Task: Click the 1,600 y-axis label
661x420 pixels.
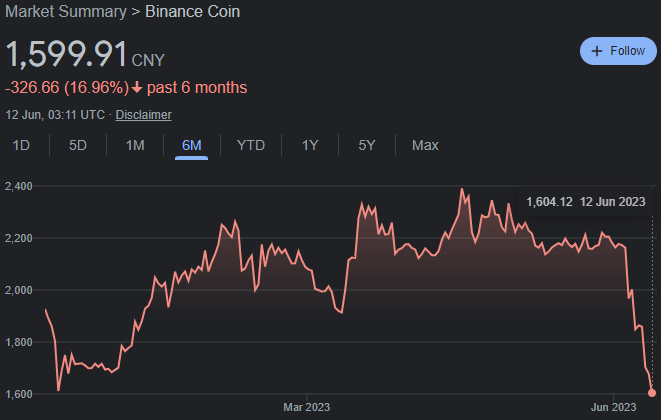Action: coord(19,394)
